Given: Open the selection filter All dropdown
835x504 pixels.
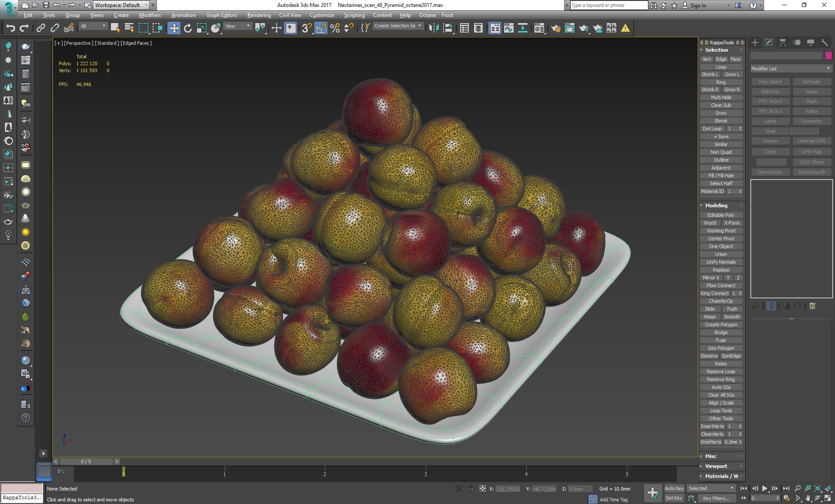Looking at the screenshot, I should (x=93, y=26).
